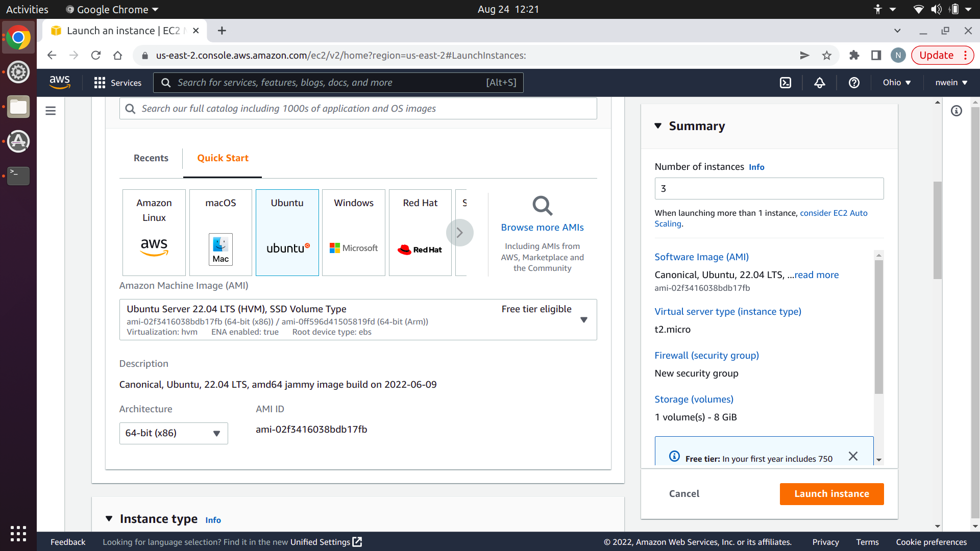Open the notifications bell icon

pyautogui.click(x=820, y=83)
